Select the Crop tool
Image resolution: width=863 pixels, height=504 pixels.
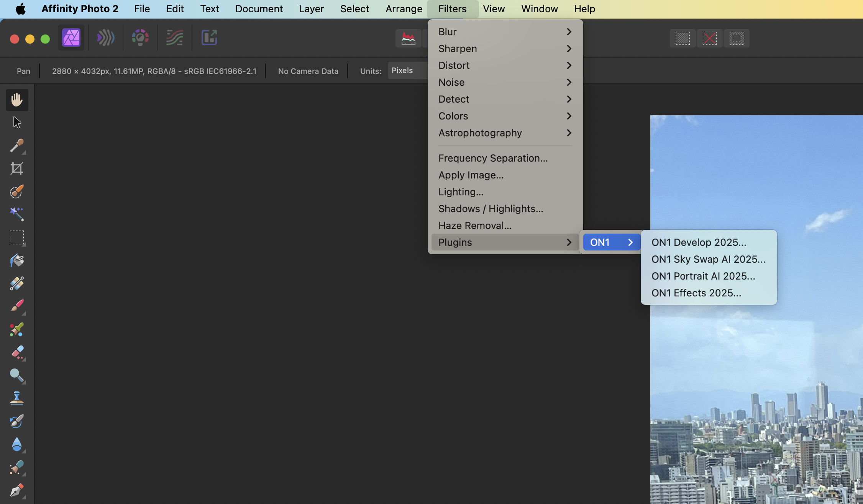(17, 169)
